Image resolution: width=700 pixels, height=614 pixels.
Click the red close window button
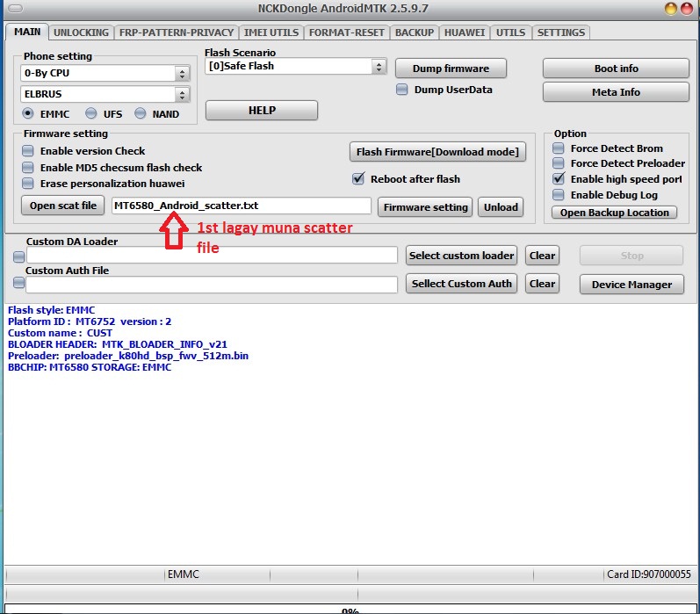point(687,9)
